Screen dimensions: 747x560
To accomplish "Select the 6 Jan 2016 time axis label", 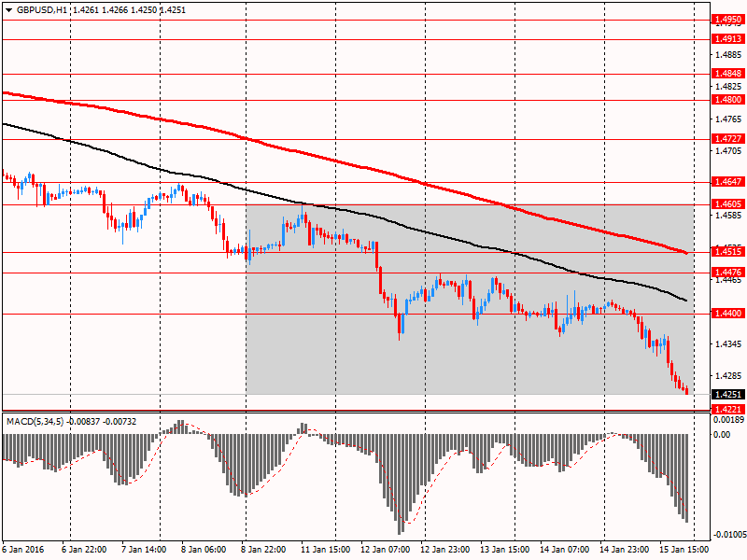I will pyautogui.click(x=22, y=550).
